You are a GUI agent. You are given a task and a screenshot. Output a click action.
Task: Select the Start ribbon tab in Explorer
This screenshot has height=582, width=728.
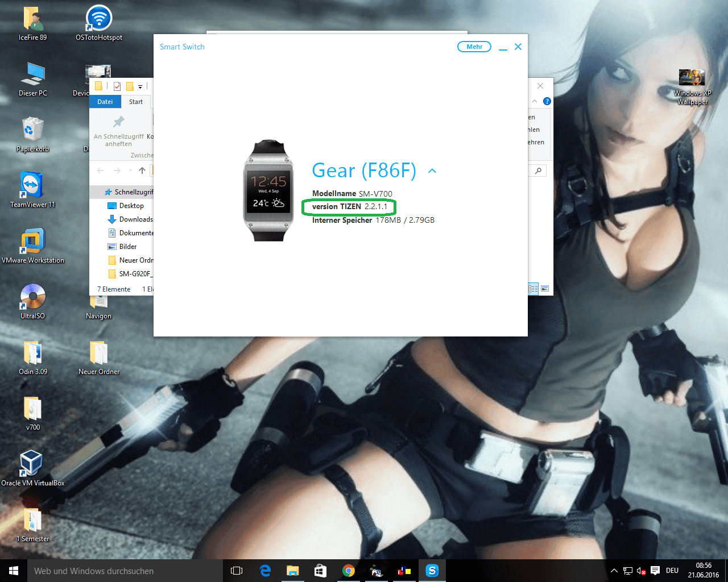click(x=136, y=102)
